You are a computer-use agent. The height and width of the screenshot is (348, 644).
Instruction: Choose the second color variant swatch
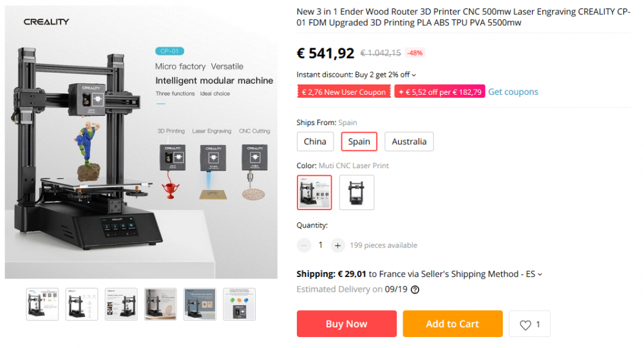pyautogui.click(x=357, y=192)
